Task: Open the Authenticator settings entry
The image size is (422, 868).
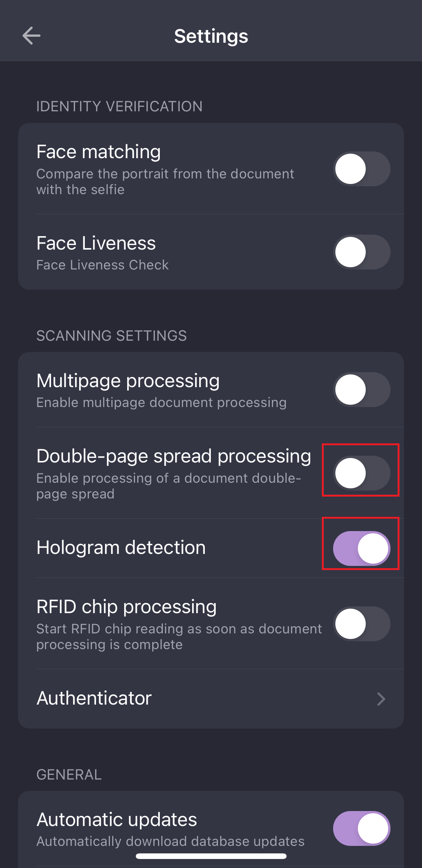Action: pyautogui.click(x=211, y=699)
